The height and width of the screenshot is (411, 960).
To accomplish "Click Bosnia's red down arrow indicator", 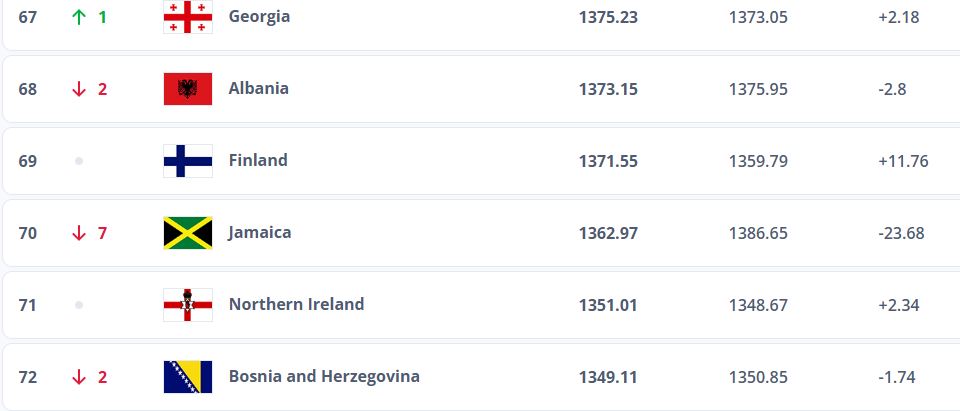I will pyautogui.click(x=78, y=377).
